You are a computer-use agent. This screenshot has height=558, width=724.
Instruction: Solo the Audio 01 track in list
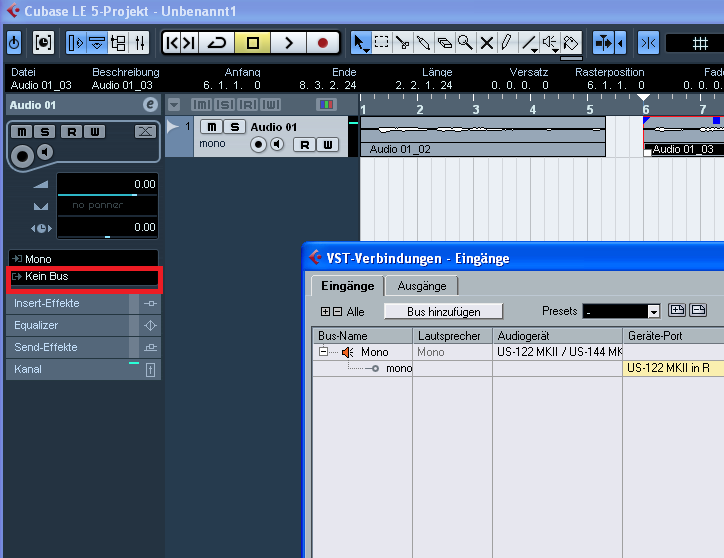point(235,127)
